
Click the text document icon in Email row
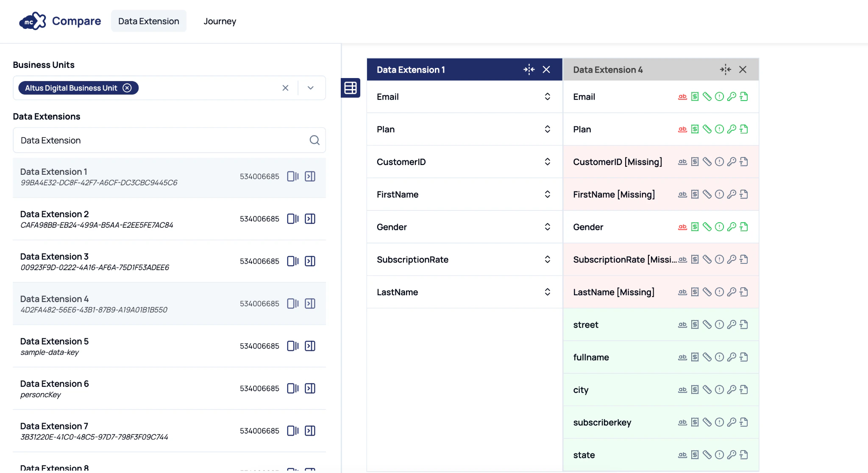744,97
